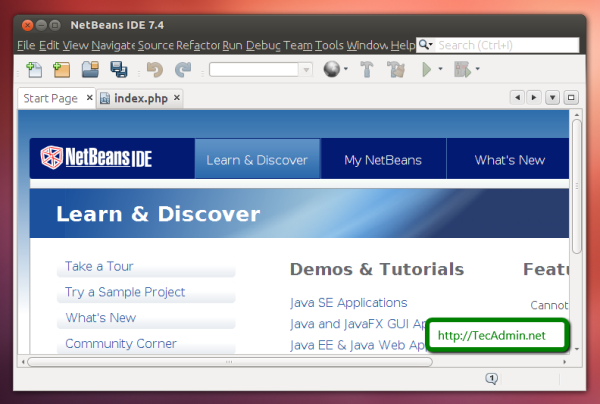The height and width of the screenshot is (404, 600).
Task: Click the New File toolbar icon
Action: click(x=34, y=69)
